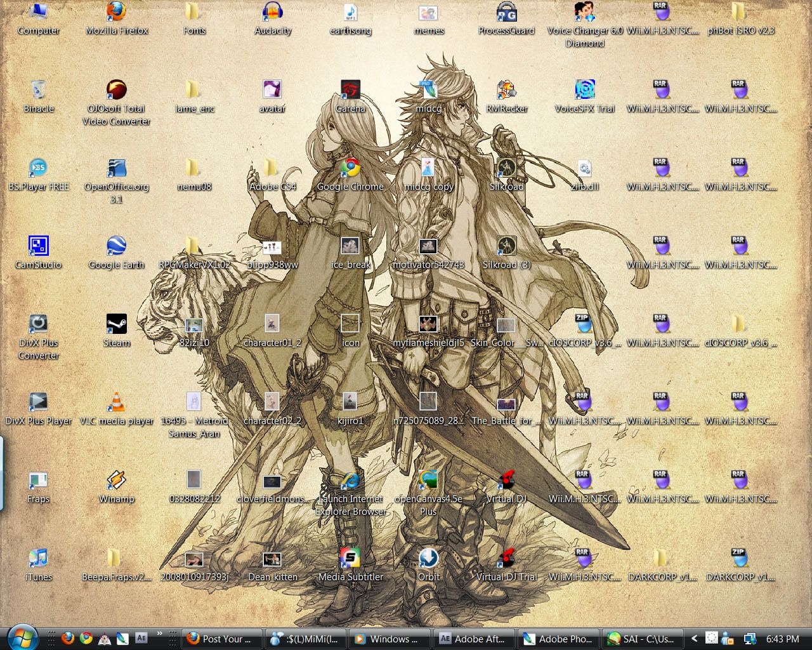Open the Silkroad (3) shortcut
Viewport: 812px width, 650px height.
pos(506,253)
